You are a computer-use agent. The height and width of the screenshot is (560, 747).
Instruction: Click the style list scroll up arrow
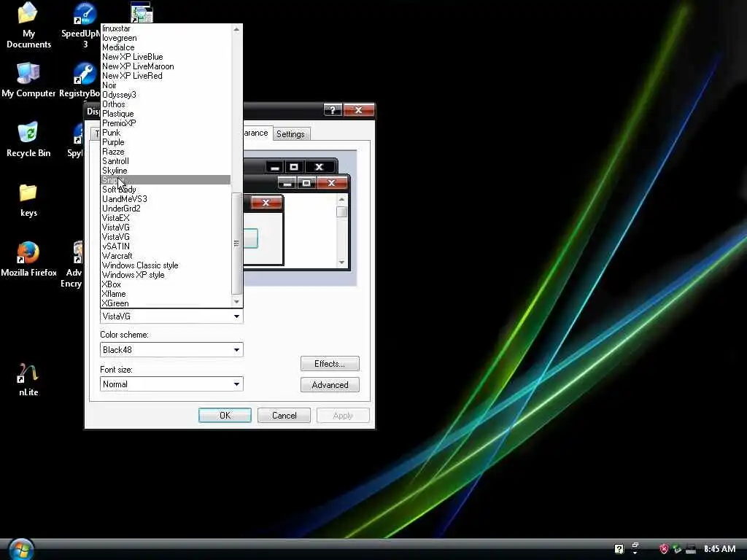tap(236, 29)
